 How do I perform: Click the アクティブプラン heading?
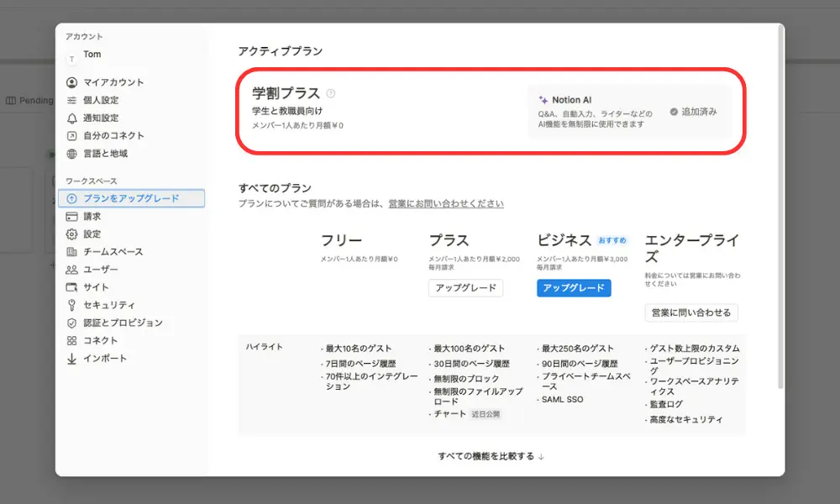click(x=281, y=51)
